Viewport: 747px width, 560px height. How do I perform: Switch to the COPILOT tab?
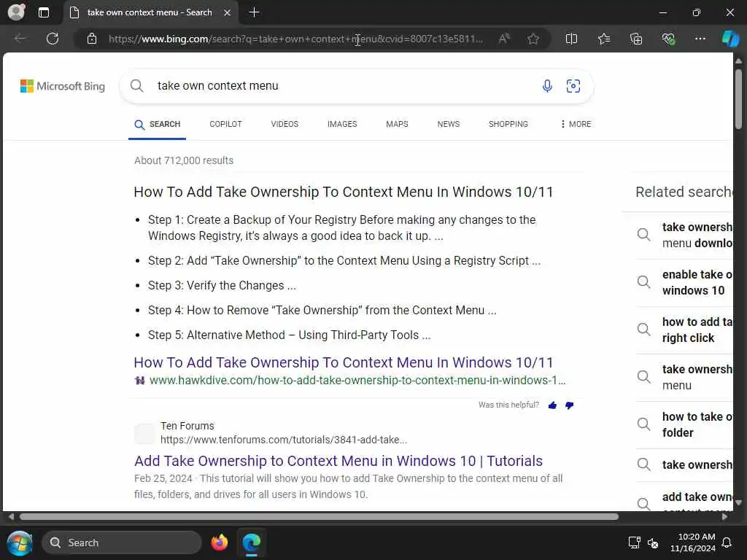225,124
